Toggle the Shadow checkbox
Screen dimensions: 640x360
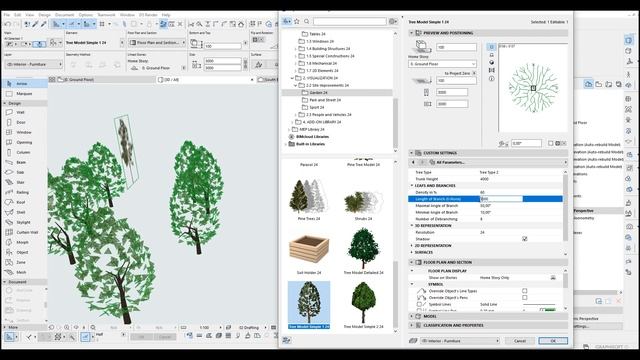pyautogui.click(x=524, y=239)
